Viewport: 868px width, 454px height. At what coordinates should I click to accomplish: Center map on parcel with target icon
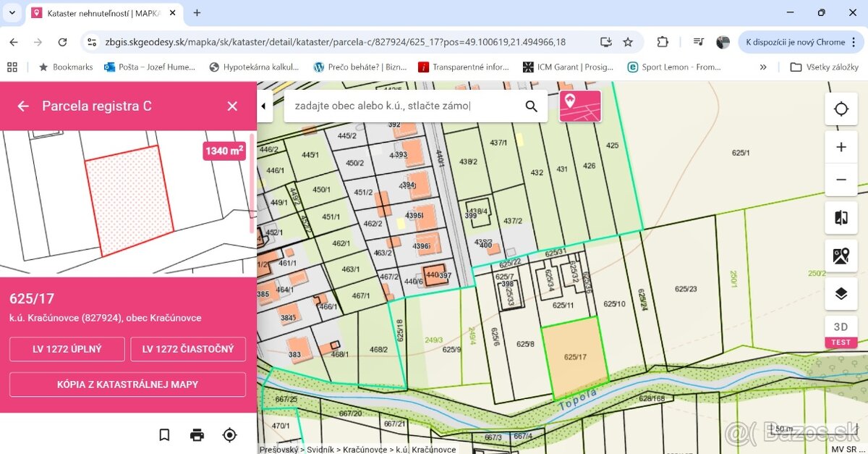229,434
